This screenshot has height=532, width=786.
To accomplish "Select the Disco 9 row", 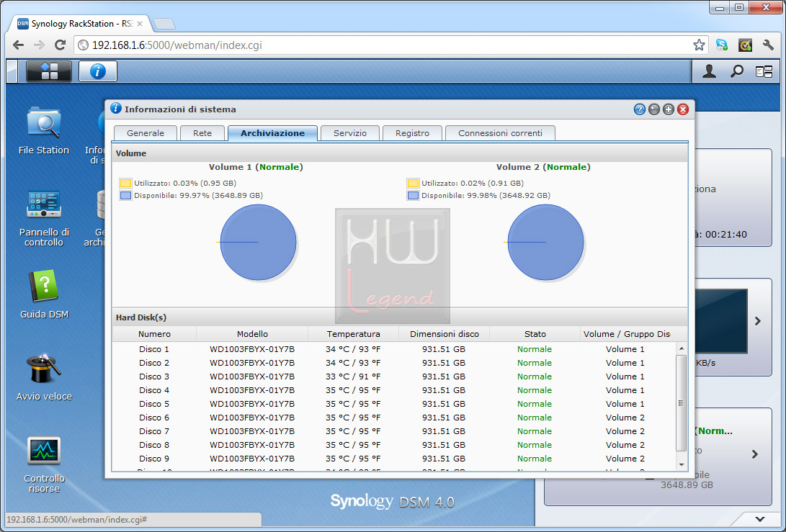I will (394, 459).
